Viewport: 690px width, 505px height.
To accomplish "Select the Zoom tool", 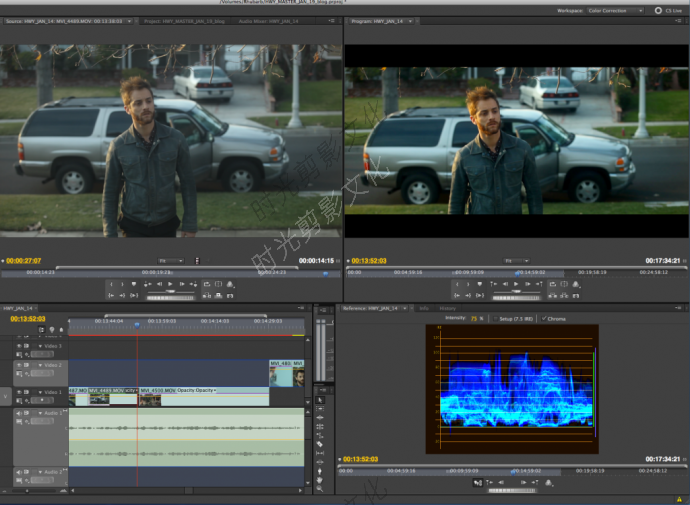I will [x=320, y=488].
